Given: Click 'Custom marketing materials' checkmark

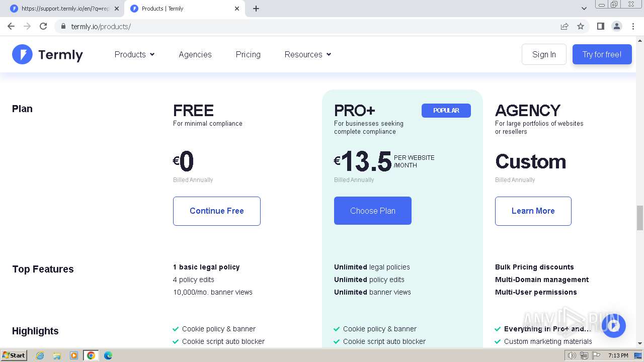Looking at the screenshot, I should [498, 341].
